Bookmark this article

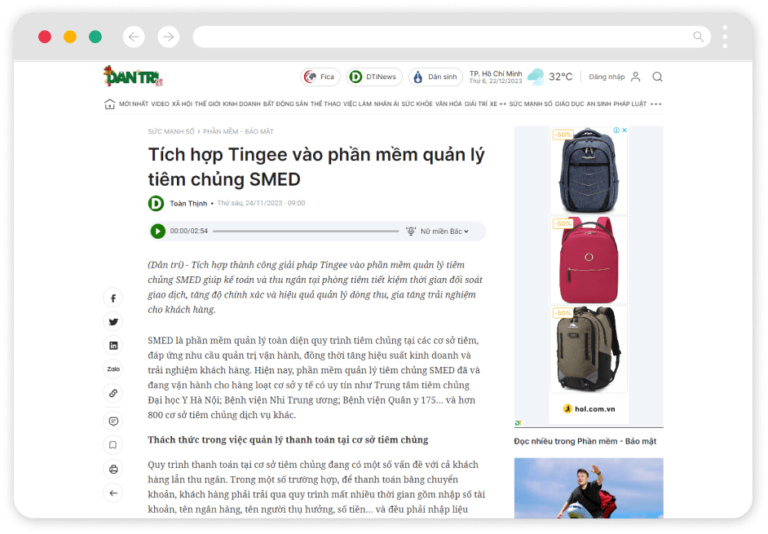click(x=113, y=445)
